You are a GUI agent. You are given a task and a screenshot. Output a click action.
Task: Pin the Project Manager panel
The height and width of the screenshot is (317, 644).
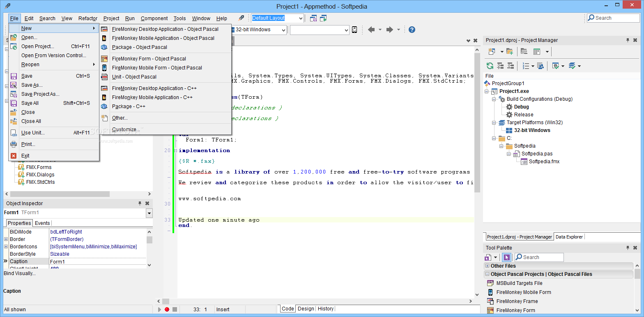coord(628,40)
